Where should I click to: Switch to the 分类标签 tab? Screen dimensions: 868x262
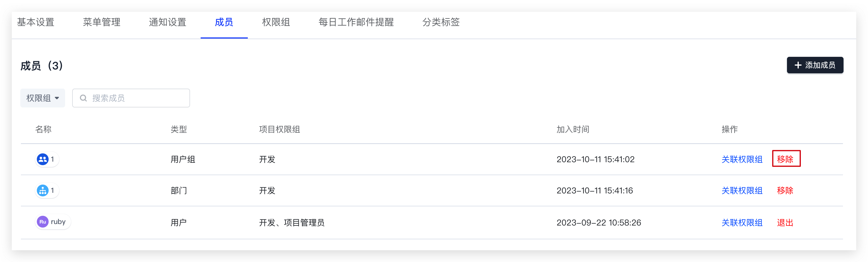[441, 22]
